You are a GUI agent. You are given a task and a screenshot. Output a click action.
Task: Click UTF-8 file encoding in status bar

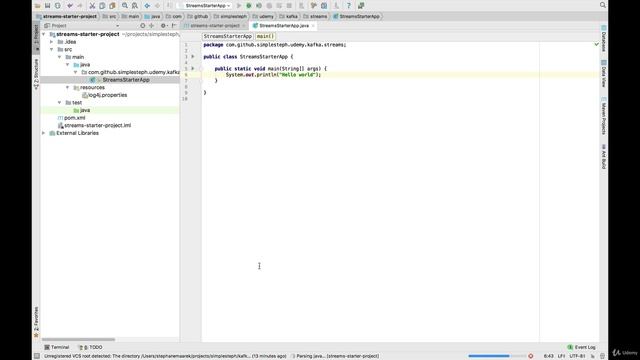tap(577, 356)
